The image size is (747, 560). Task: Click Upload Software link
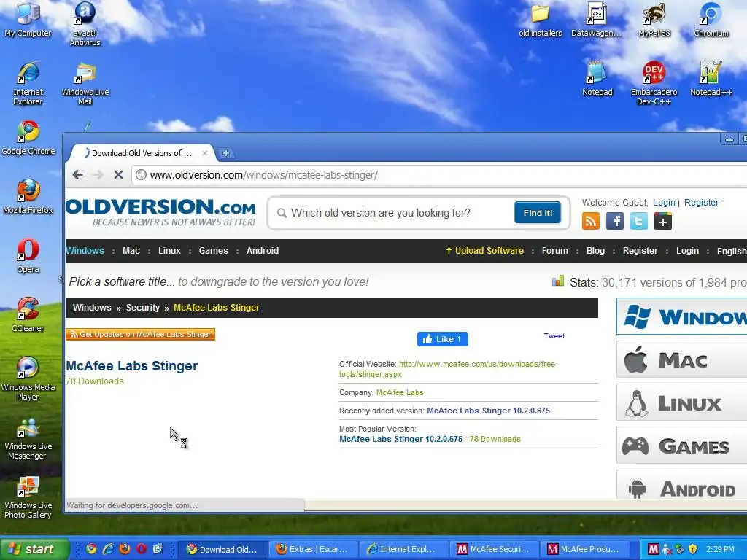click(484, 251)
